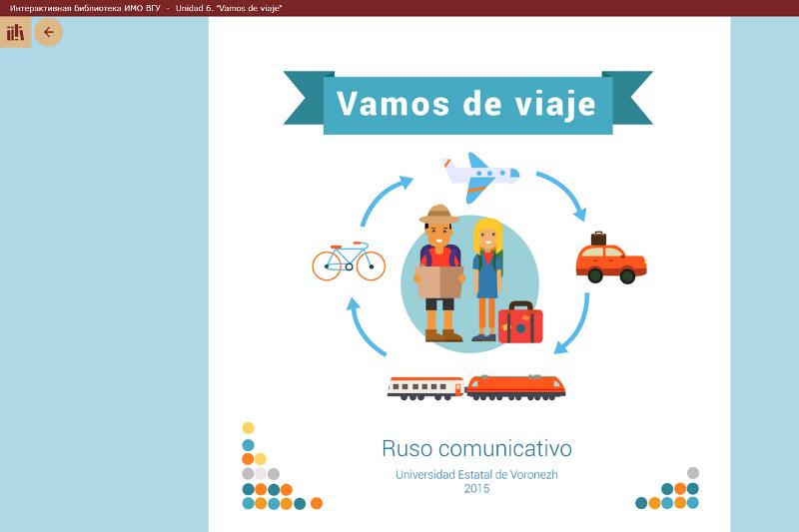Viewport: 799px width, 532px height.
Task: Click the blonde woman traveler
Action: click(x=487, y=276)
